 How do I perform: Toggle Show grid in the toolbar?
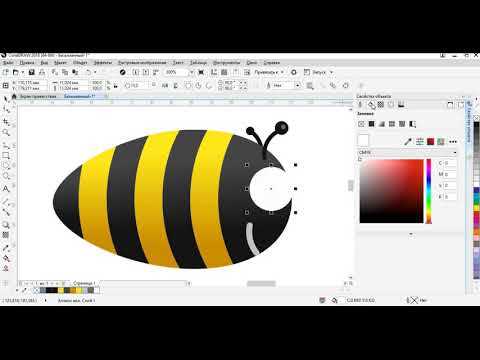tap(224, 72)
